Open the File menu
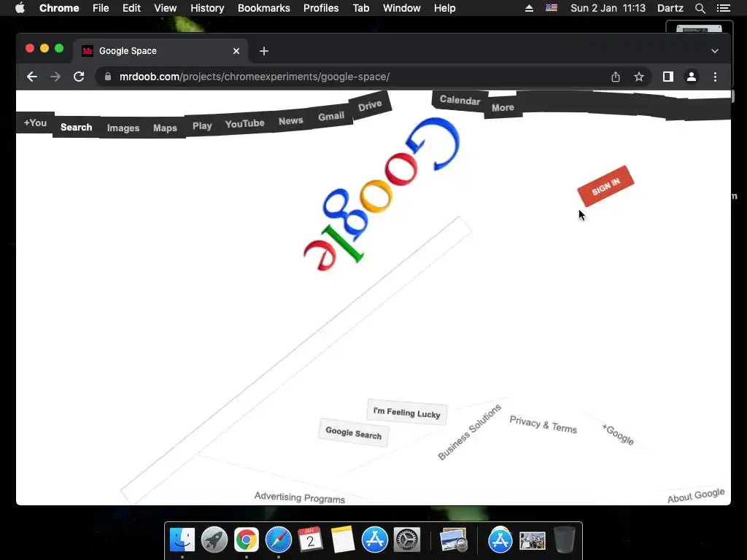This screenshot has width=747, height=560. pos(101,8)
